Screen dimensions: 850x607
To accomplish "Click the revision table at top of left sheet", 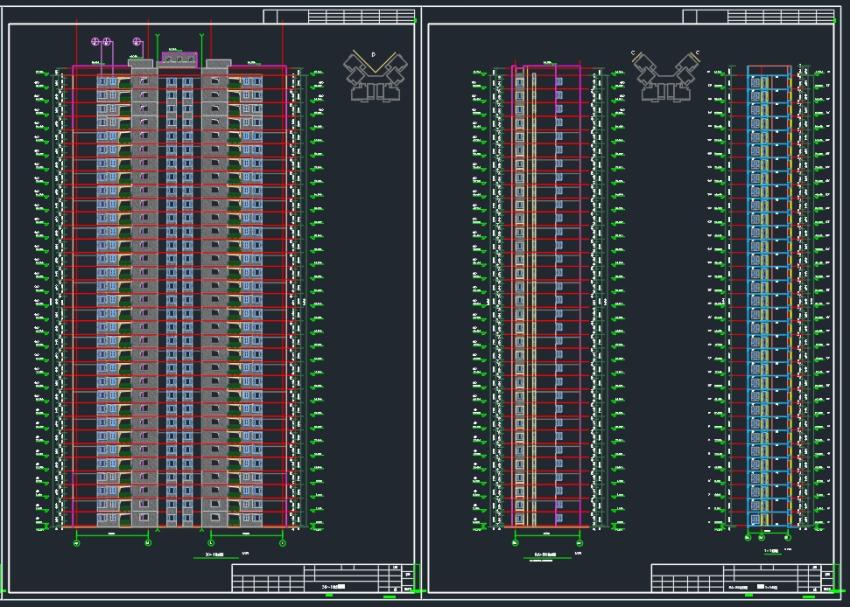I will pos(338,16).
